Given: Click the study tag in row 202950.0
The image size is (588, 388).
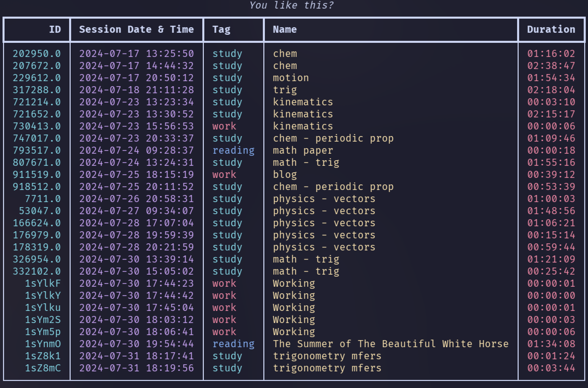Looking at the screenshot, I should point(227,54).
